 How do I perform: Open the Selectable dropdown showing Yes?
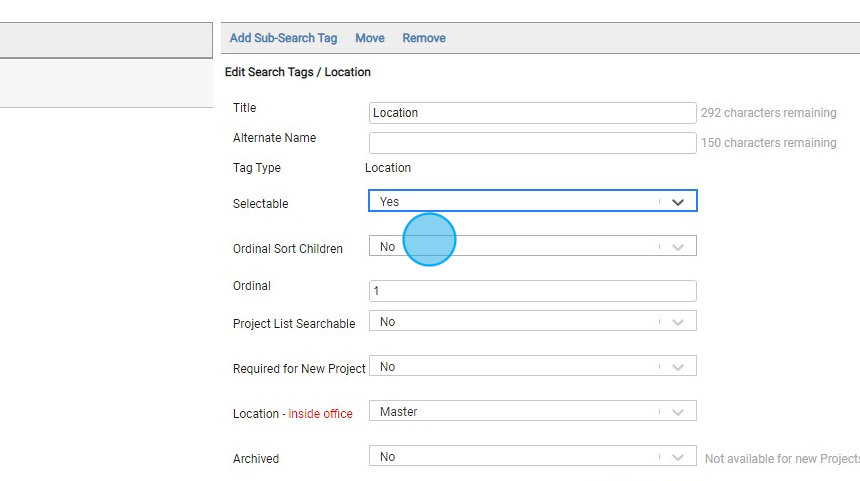[515, 202]
